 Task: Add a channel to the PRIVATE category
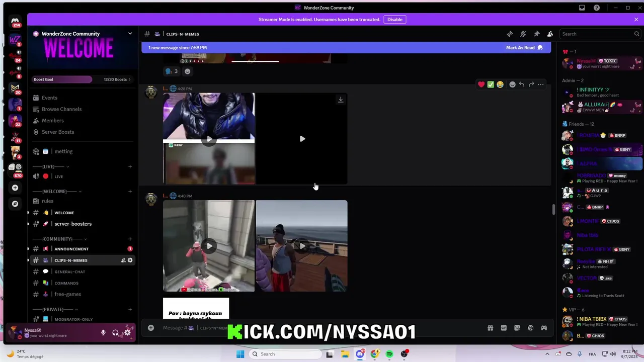pos(130,309)
